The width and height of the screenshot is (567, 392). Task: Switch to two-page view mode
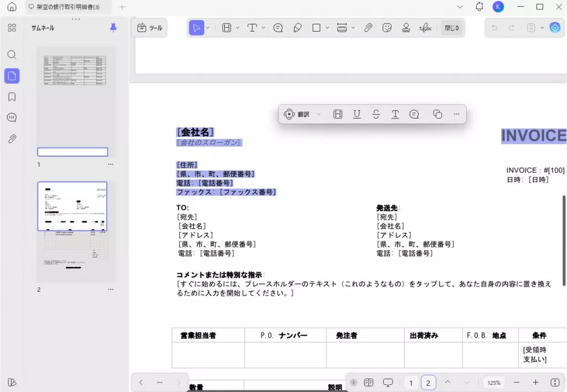pos(369,382)
